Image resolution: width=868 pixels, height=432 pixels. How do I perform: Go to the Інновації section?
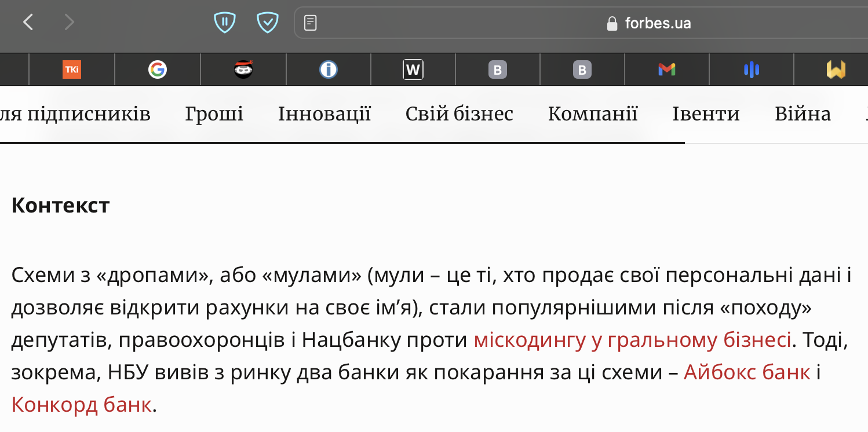click(324, 114)
